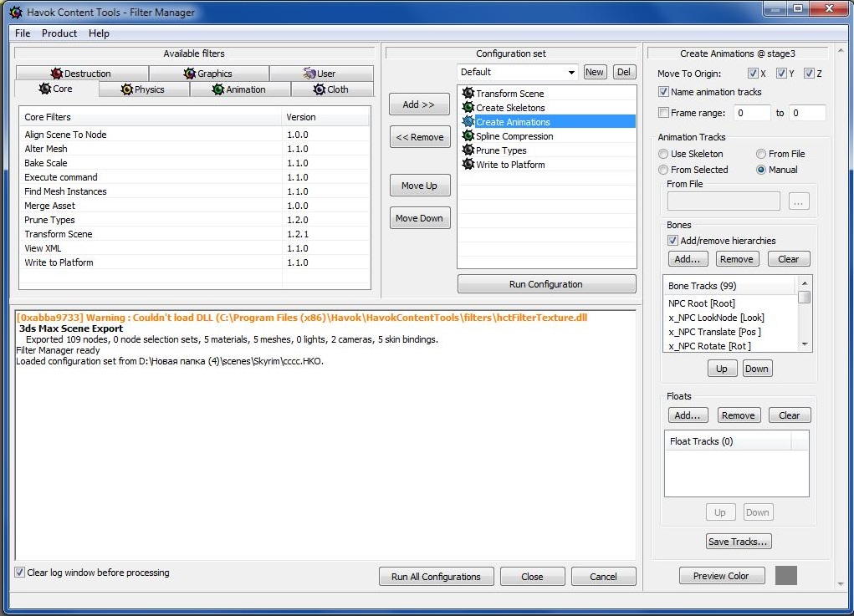The image size is (854, 616).
Task: Select the Manual animation tracks option
Action: point(761,170)
